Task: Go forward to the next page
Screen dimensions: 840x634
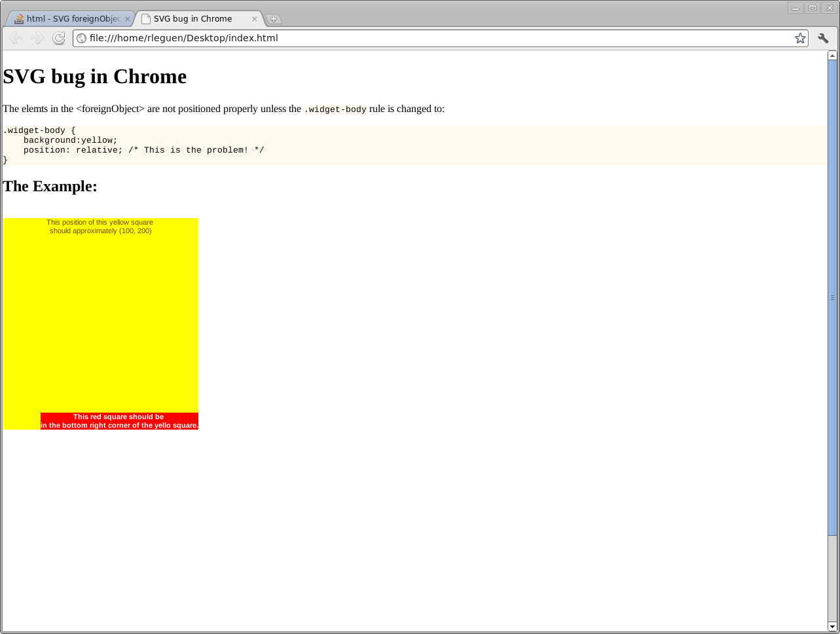Action: pos(37,38)
